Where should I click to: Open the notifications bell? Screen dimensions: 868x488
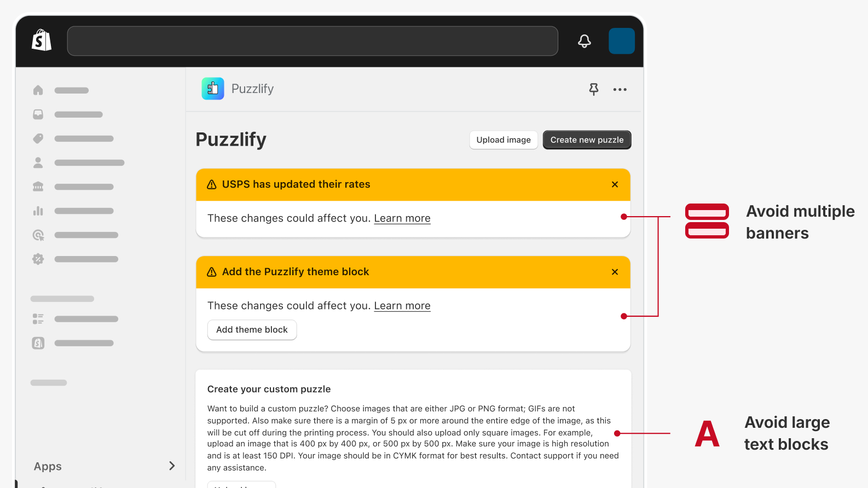point(585,41)
